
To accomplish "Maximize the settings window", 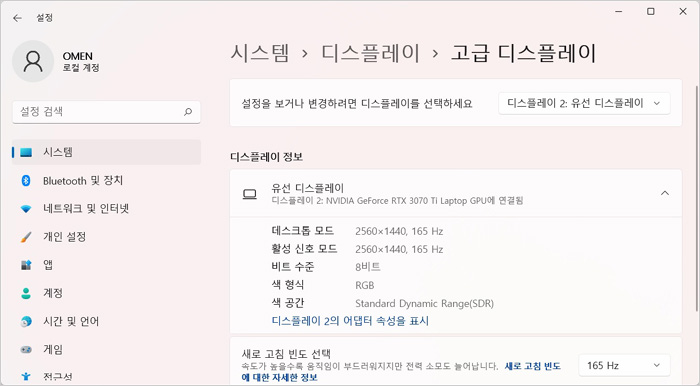I will point(651,12).
